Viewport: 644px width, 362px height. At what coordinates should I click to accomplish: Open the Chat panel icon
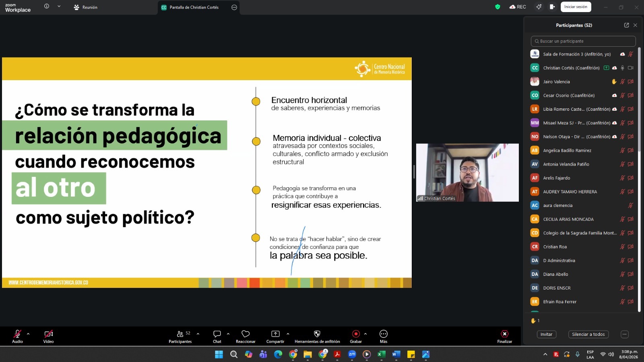[x=217, y=334]
